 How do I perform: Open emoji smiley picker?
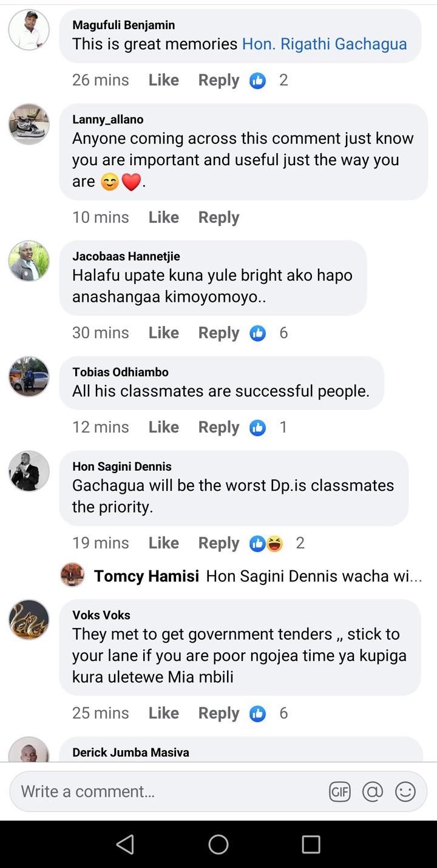tap(405, 791)
